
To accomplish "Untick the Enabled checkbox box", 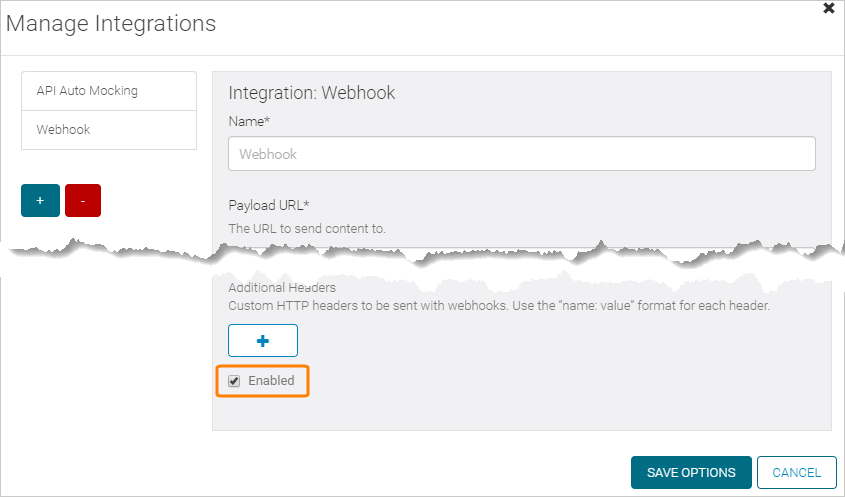I will click(234, 381).
